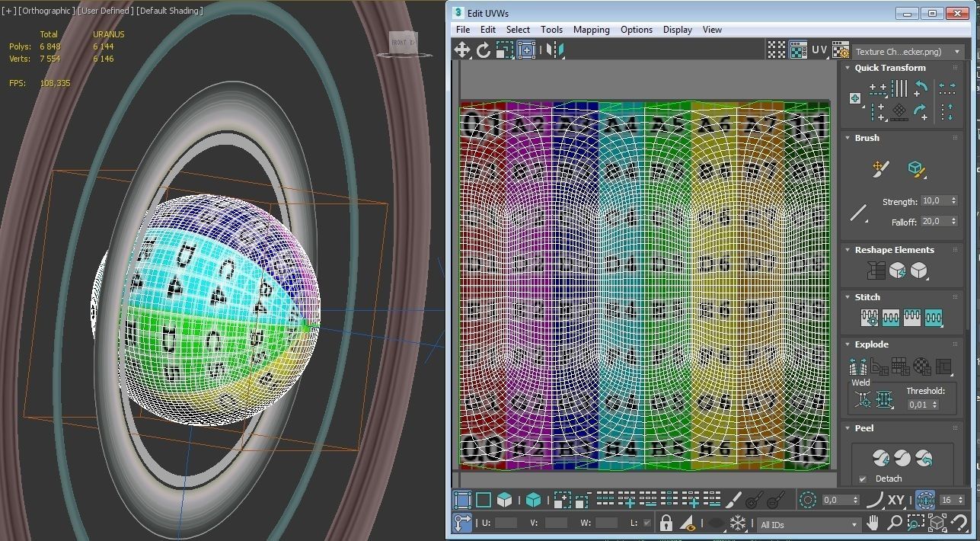Click the Zoom Extents cube icon
The width and height of the screenshot is (980, 541).
(x=937, y=523)
